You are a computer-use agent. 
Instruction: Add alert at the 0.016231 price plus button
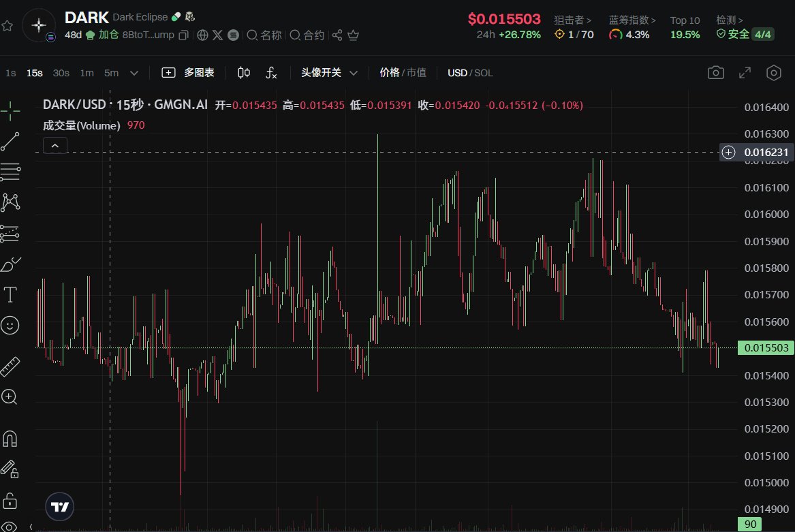pyautogui.click(x=728, y=152)
